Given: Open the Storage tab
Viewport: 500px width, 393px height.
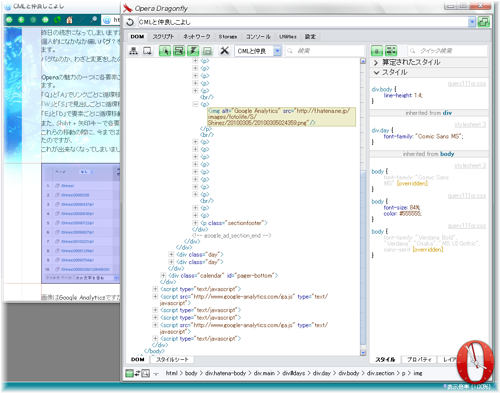Looking at the screenshot, I should 228,36.
